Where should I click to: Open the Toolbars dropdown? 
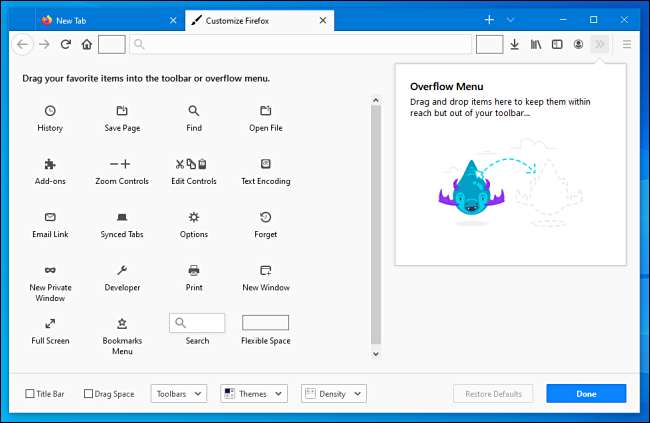(x=179, y=394)
